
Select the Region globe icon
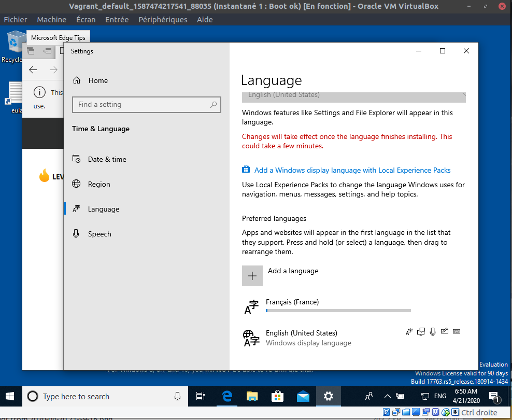pos(77,184)
